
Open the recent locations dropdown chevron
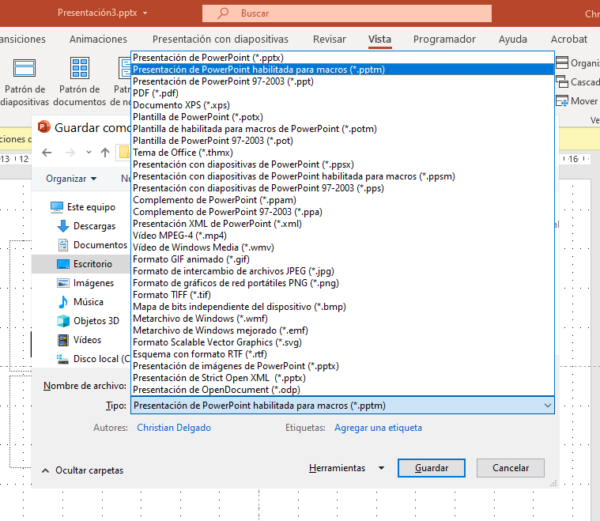(x=89, y=153)
